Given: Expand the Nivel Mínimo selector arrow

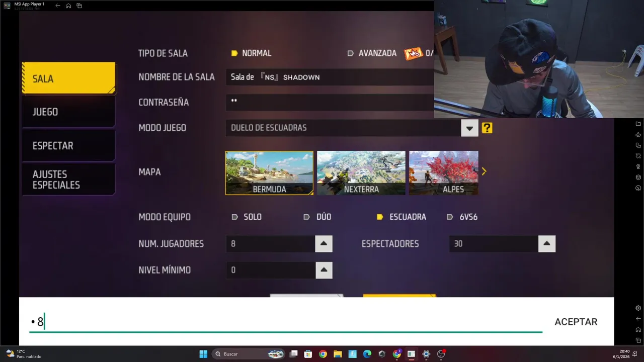Looking at the screenshot, I should 324,270.
